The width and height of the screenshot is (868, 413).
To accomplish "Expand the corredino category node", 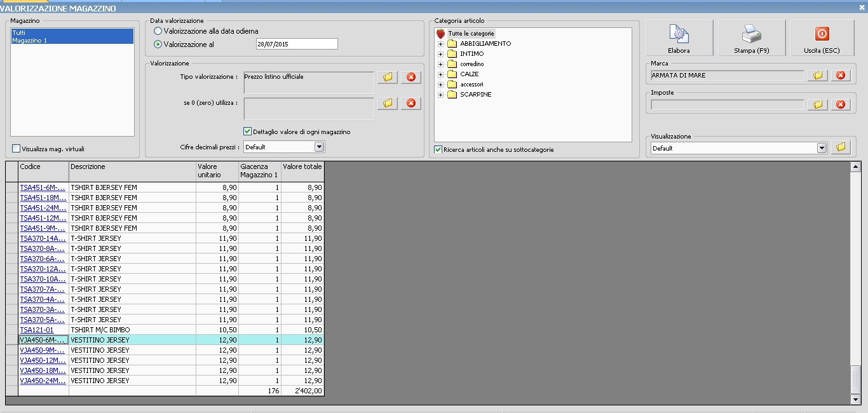I will coord(440,64).
